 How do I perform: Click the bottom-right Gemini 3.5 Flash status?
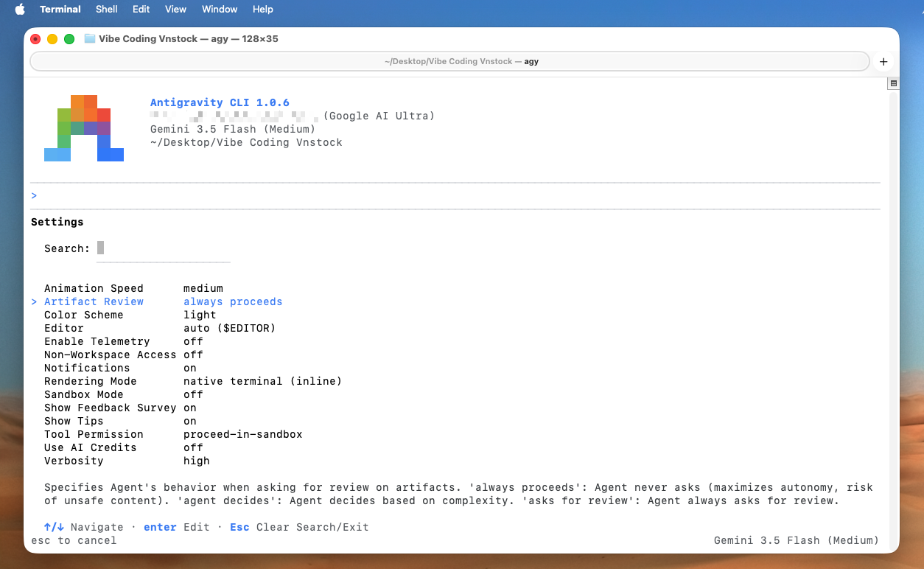pos(797,540)
